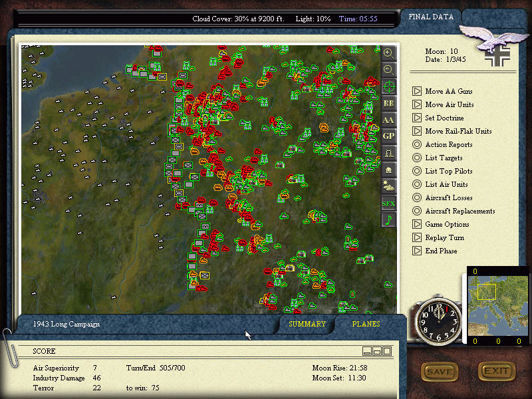Toggle music with the green note icon
This screenshot has width=532, height=399.
pyautogui.click(x=389, y=219)
